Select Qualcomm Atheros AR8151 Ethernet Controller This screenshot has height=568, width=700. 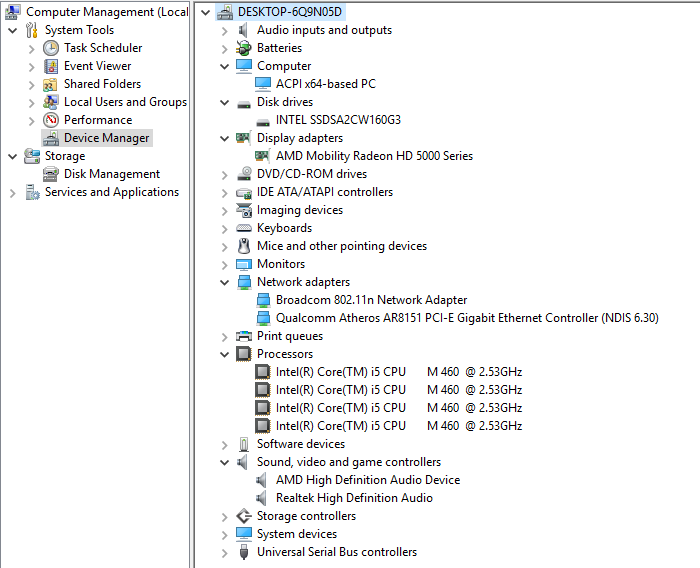point(467,318)
